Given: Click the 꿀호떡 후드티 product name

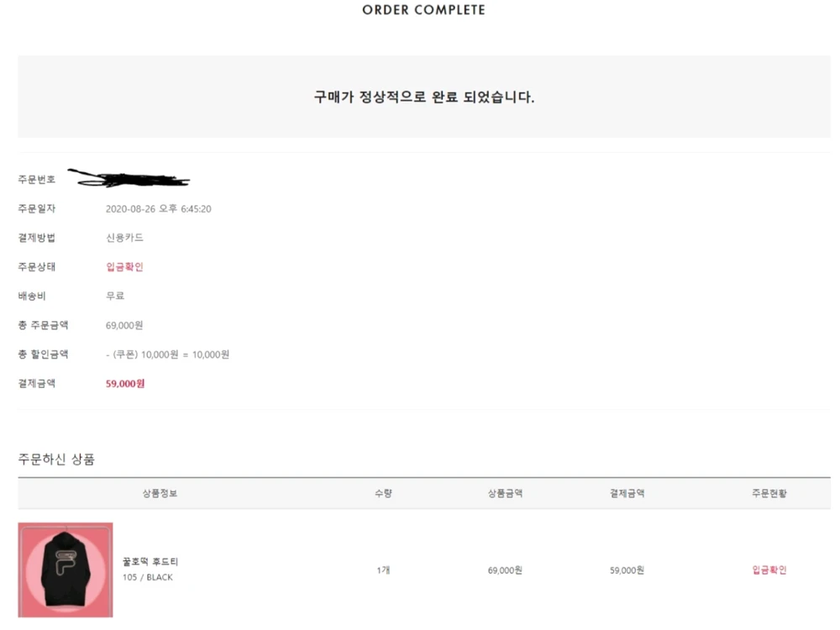Looking at the screenshot, I should (150, 561).
